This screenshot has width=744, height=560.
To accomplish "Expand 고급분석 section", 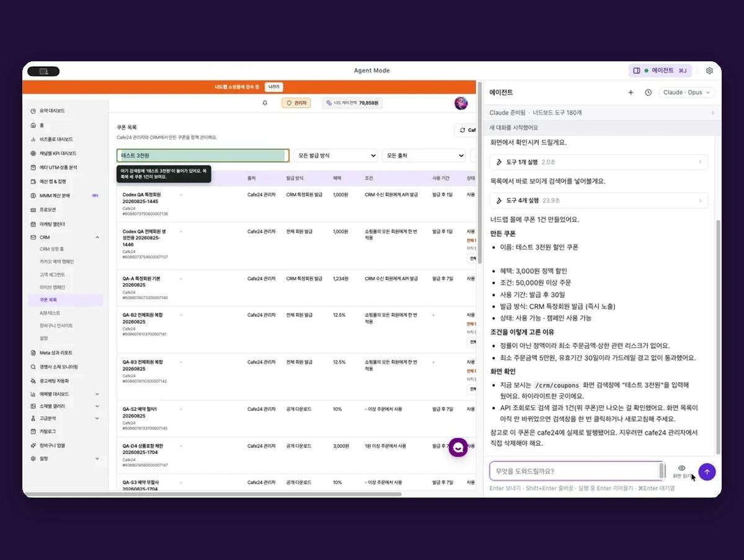I will tap(65, 419).
